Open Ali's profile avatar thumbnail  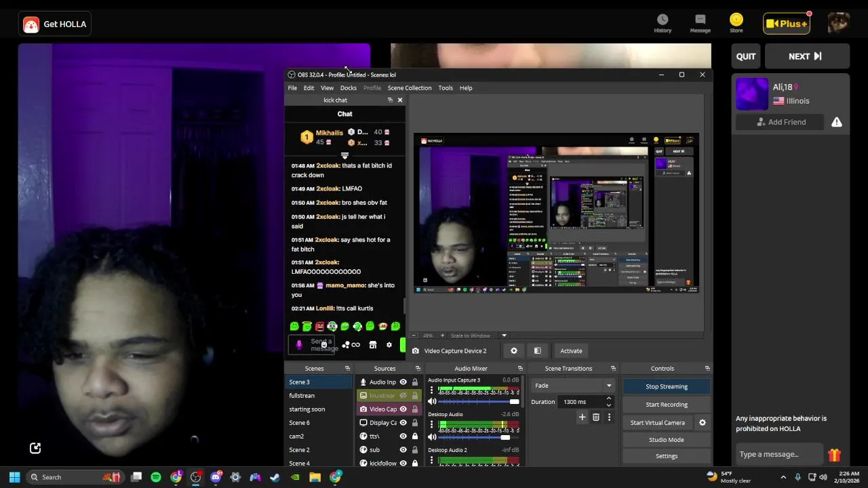tap(752, 94)
